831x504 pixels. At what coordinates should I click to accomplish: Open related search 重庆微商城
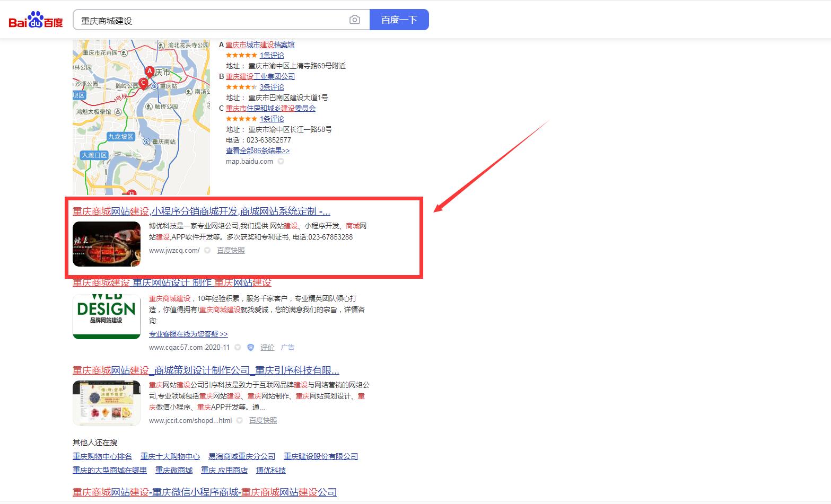tap(174, 471)
